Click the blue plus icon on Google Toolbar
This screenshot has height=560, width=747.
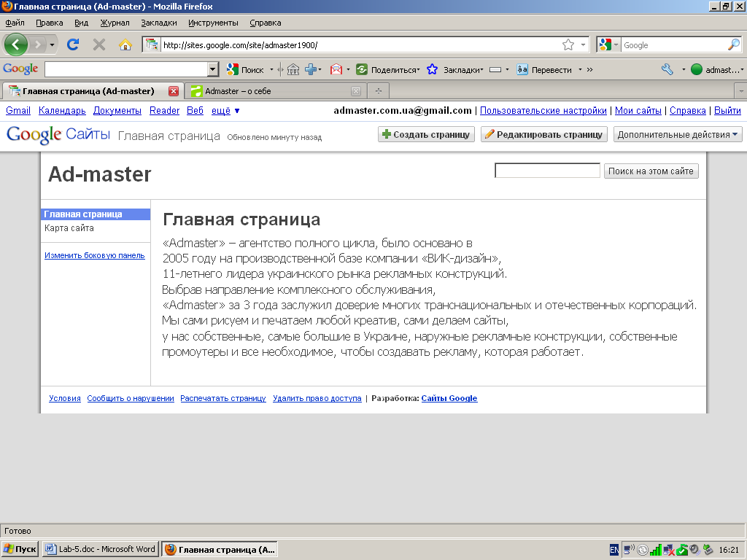click(x=311, y=69)
